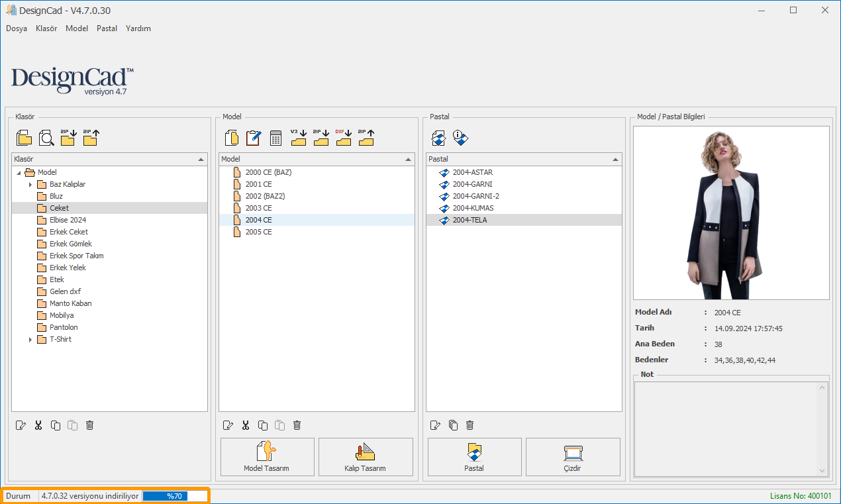Screen dimensions: 841x504
Task: Click the copy icon under Pastal list
Action: [x=453, y=425]
